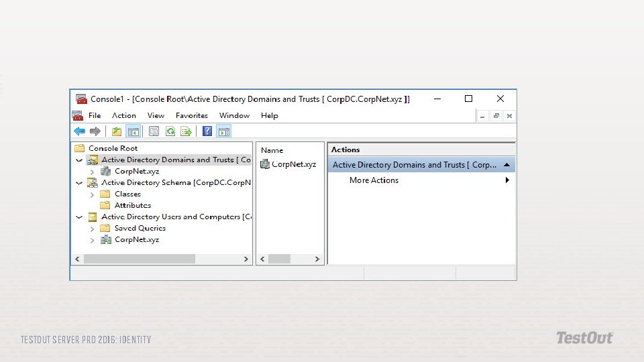Click left scroll arrow of tree pane
This screenshot has height=362, width=644.
pos(77,259)
